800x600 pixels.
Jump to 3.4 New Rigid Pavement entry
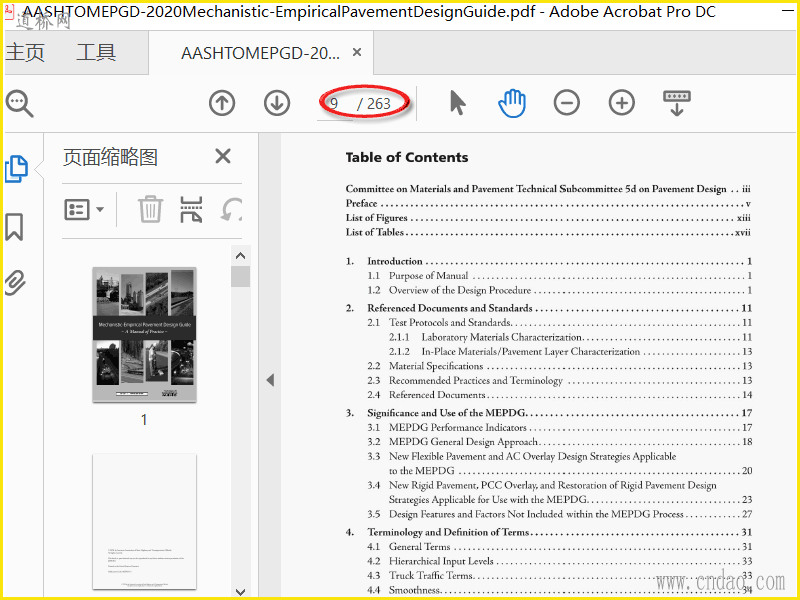point(560,492)
